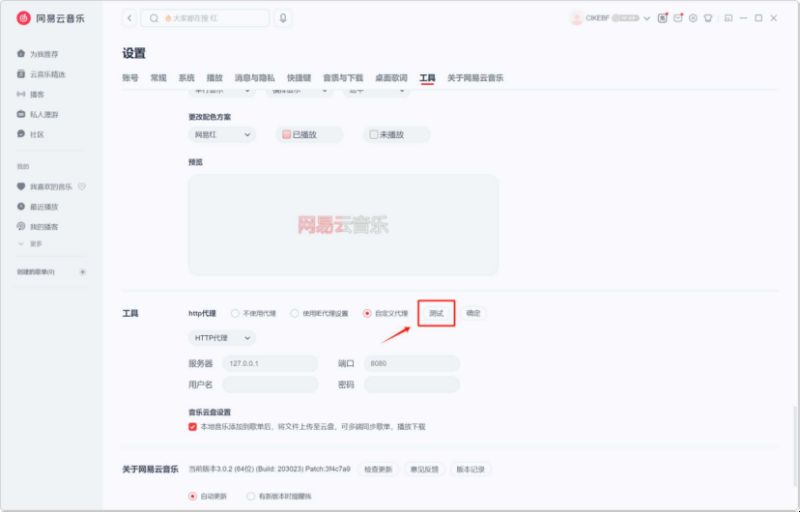
Task: Open 我的播客 in the sidebar
Action: coord(38,226)
